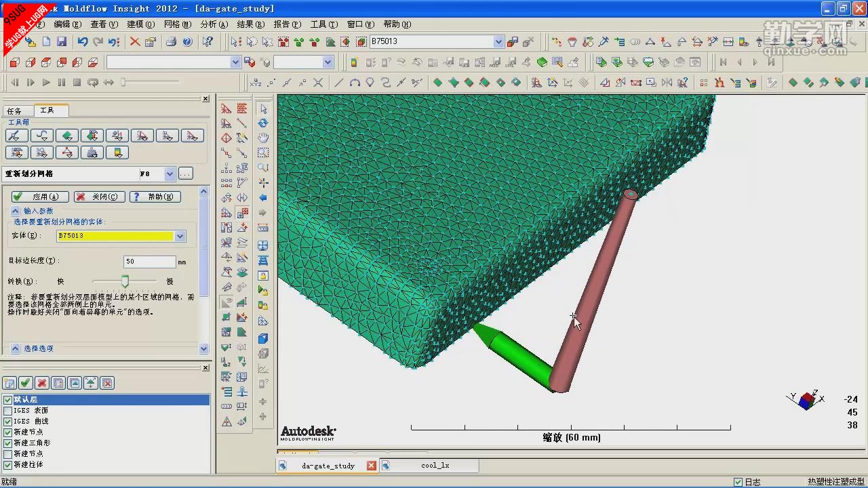Image resolution: width=868 pixels, height=488 pixels.
Task: Click the blue Help question mark icon
Action: coord(187,41)
